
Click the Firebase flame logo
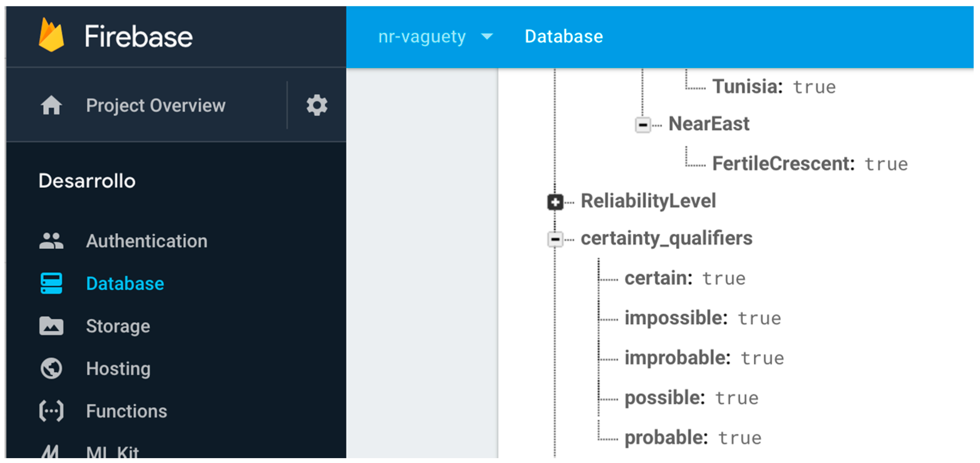(51, 35)
